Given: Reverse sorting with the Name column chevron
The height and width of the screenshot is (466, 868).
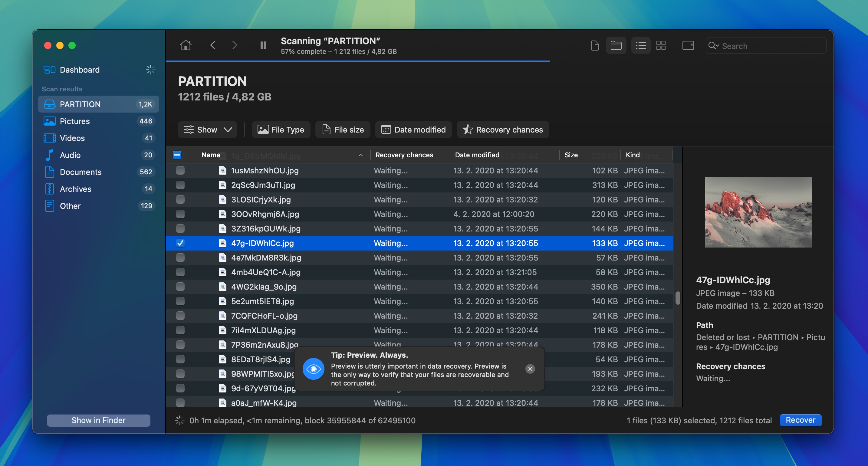Looking at the screenshot, I should point(360,155).
